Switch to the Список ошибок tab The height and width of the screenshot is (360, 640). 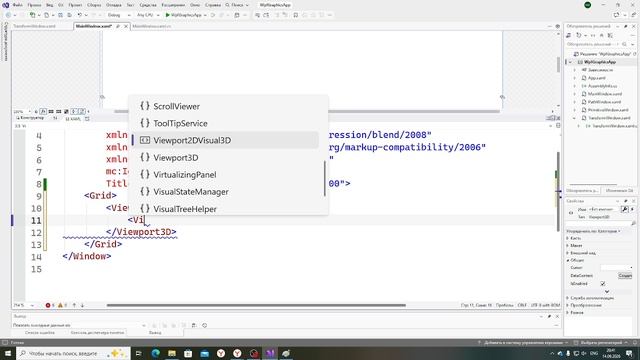click(40, 333)
